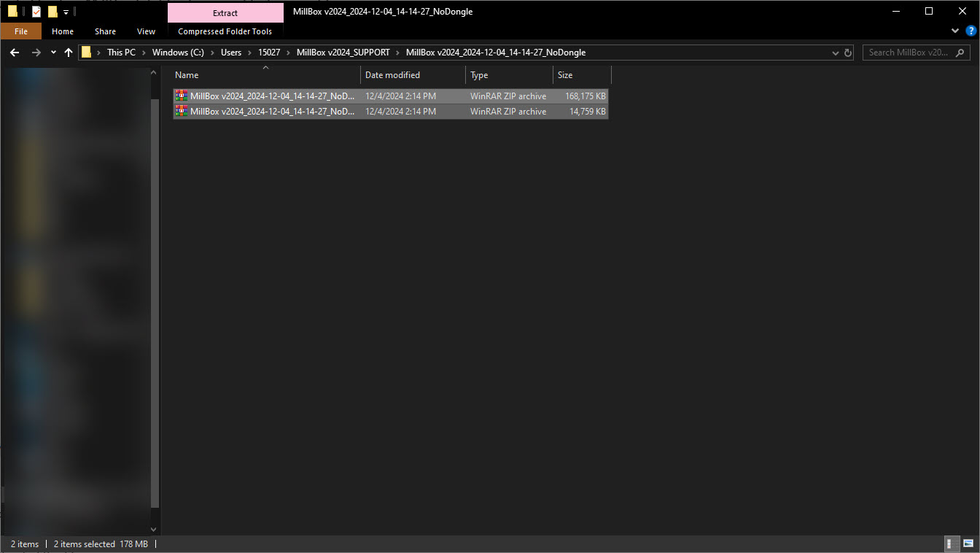The width and height of the screenshot is (980, 553).
Task: Click the folder icon in address bar
Action: coord(87,53)
